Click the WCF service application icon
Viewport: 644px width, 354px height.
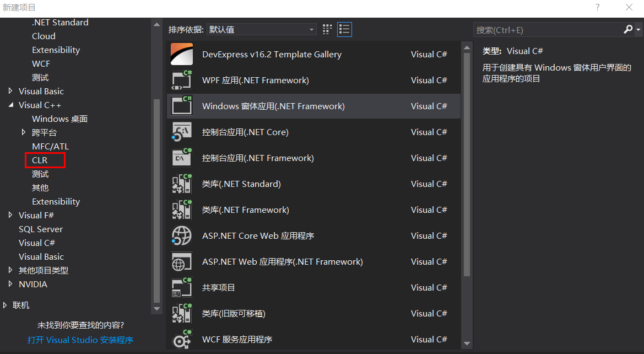coord(182,339)
